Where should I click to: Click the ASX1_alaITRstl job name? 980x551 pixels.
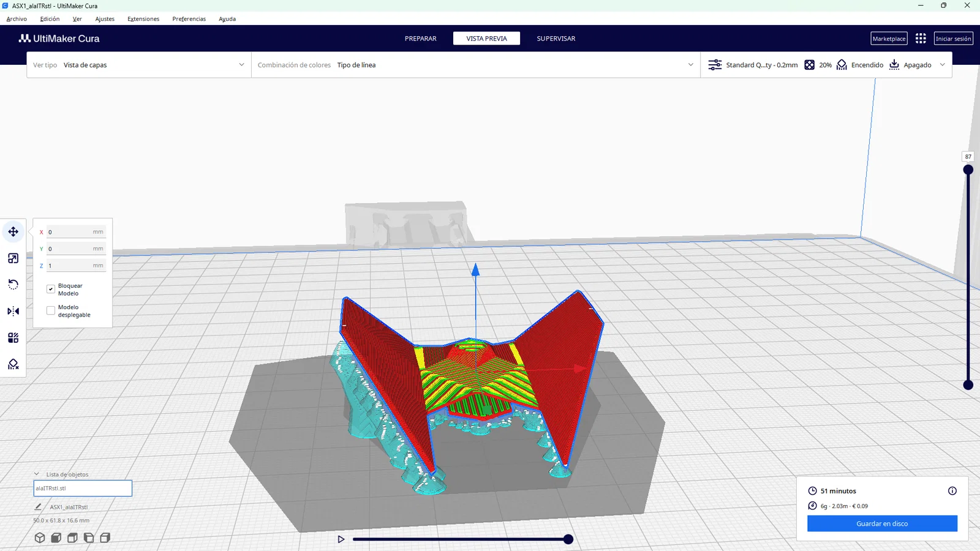click(x=69, y=507)
